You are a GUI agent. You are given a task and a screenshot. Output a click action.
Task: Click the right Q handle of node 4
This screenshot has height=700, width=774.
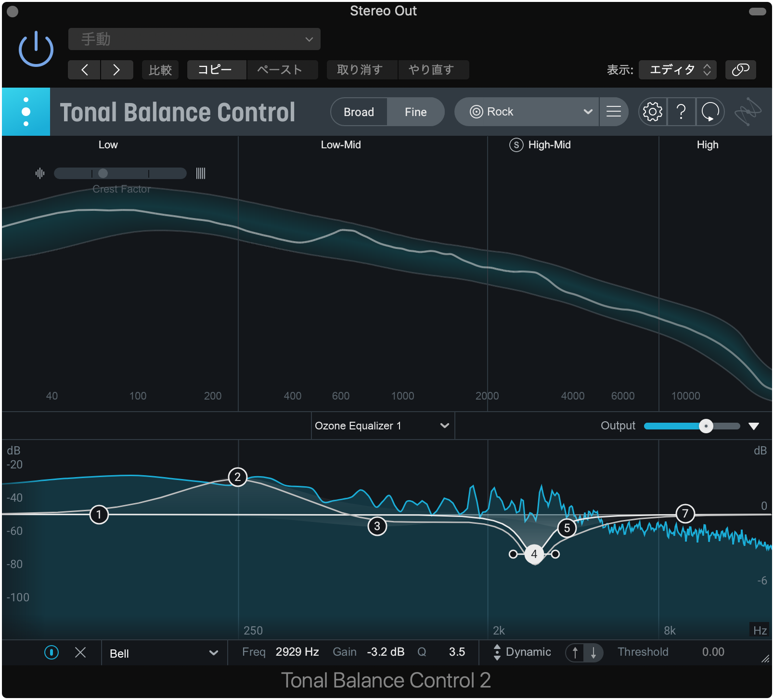(x=555, y=554)
